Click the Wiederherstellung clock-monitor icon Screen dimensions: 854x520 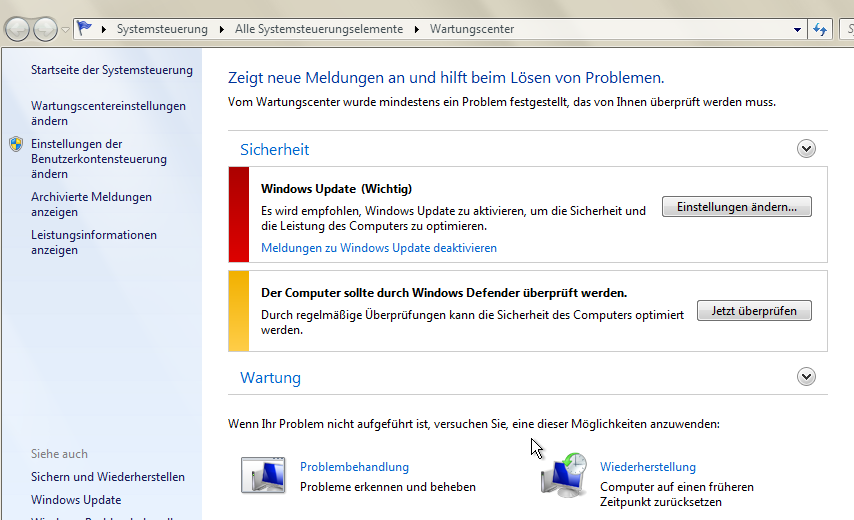pos(564,475)
